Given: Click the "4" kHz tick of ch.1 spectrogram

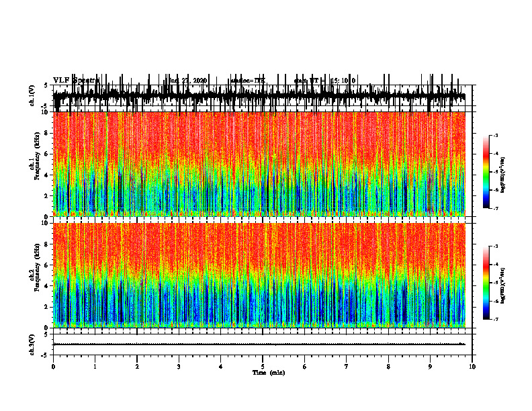Looking at the screenshot, I should tap(47, 175).
